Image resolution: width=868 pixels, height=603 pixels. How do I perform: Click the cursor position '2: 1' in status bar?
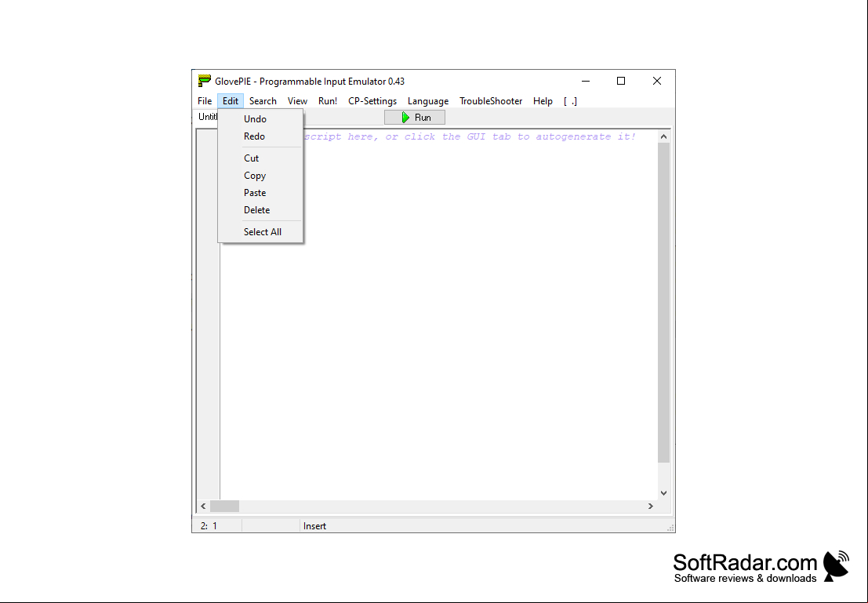[209, 526]
